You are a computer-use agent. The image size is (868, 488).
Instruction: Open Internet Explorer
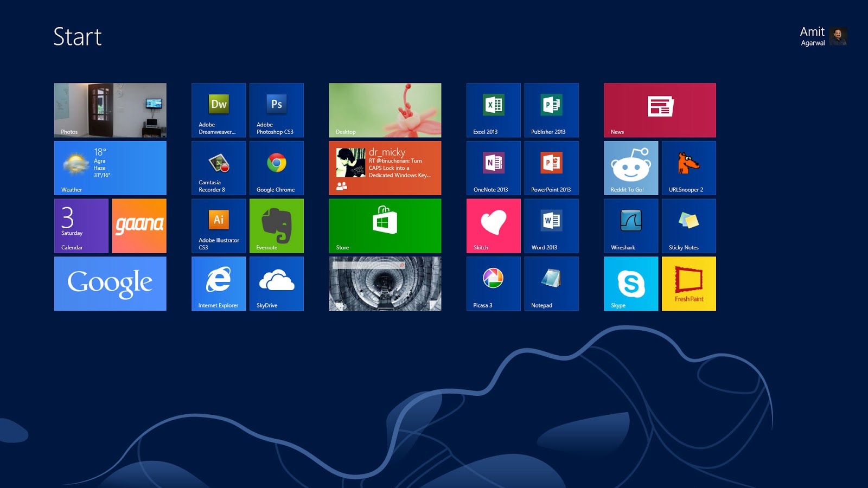pos(219,284)
